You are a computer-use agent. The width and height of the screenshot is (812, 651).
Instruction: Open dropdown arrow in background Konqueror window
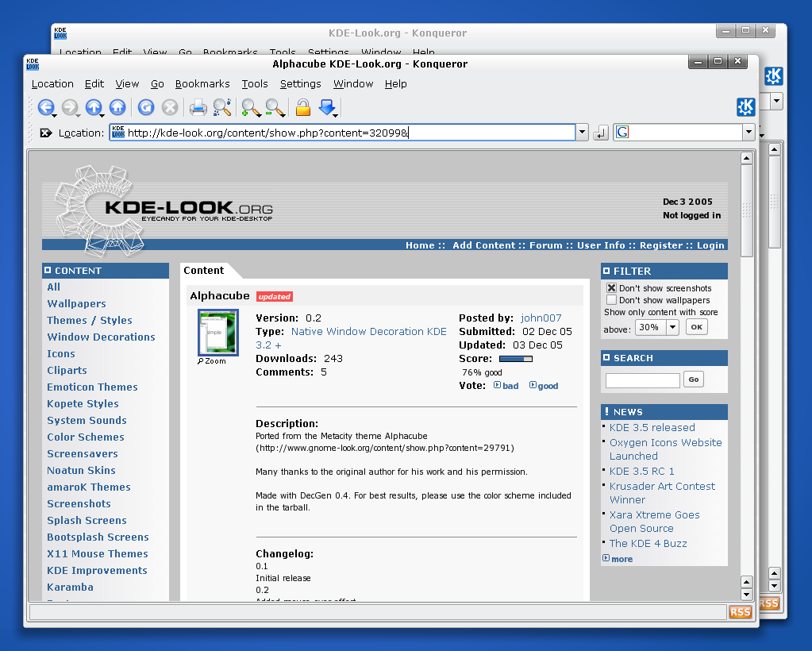pyautogui.click(x=776, y=101)
